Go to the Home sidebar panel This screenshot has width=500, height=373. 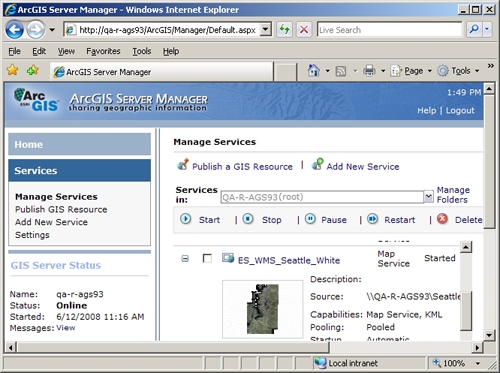pos(80,144)
